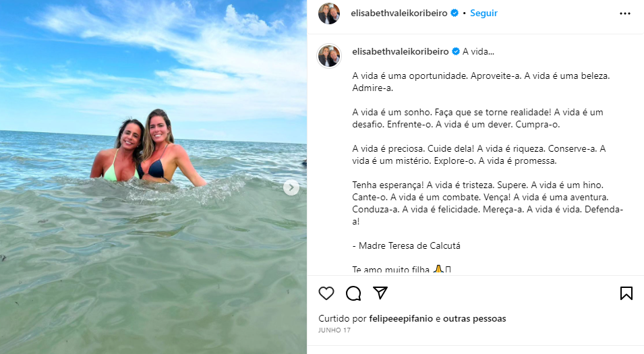Share the post with paper plane icon
Image resolution: width=644 pixels, height=354 pixels.
[x=380, y=293]
